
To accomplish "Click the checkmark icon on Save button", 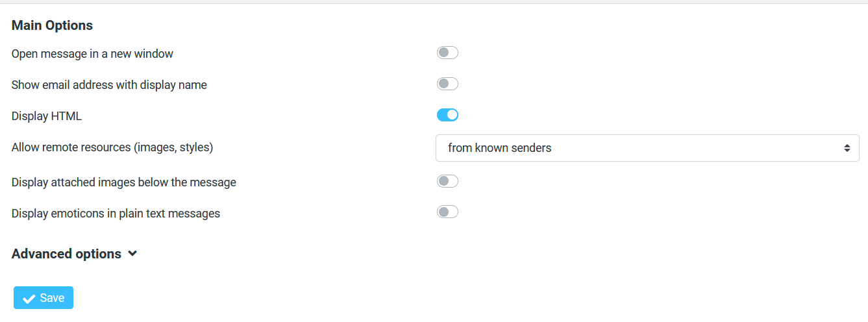I will click(x=29, y=298).
